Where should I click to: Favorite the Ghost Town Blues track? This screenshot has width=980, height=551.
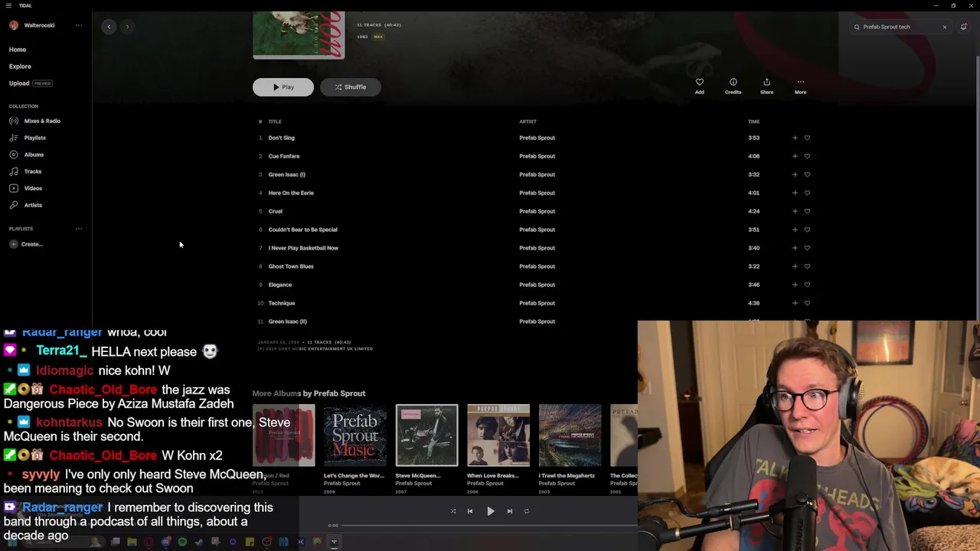[807, 266]
